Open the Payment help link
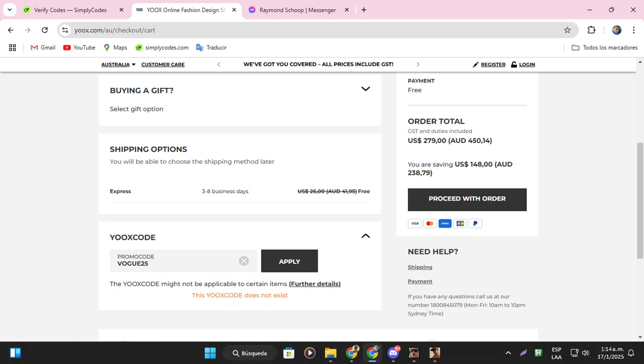 click(420, 281)
